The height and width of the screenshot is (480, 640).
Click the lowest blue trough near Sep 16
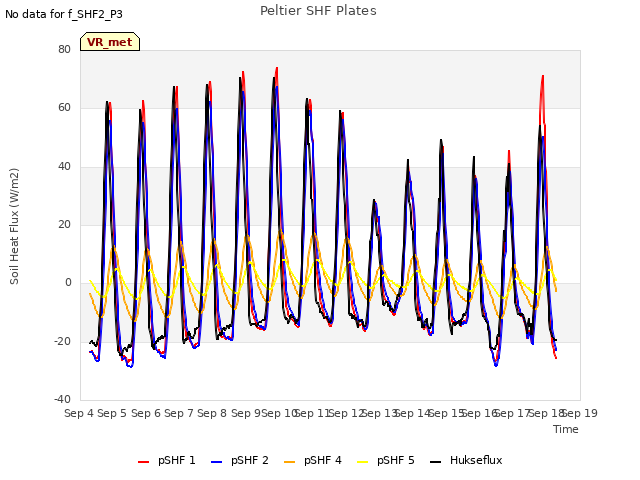(496, 365)
